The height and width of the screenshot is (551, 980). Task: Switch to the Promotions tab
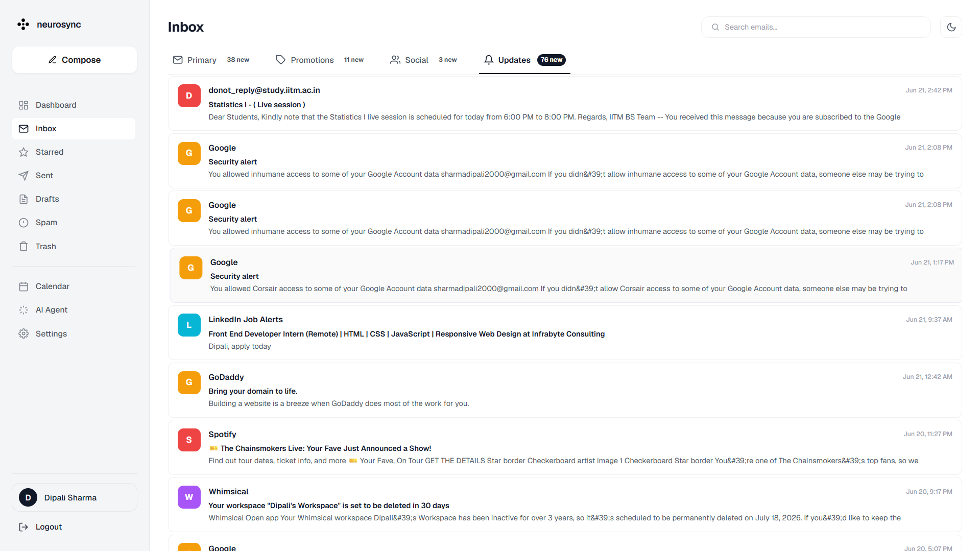(320, 60)
